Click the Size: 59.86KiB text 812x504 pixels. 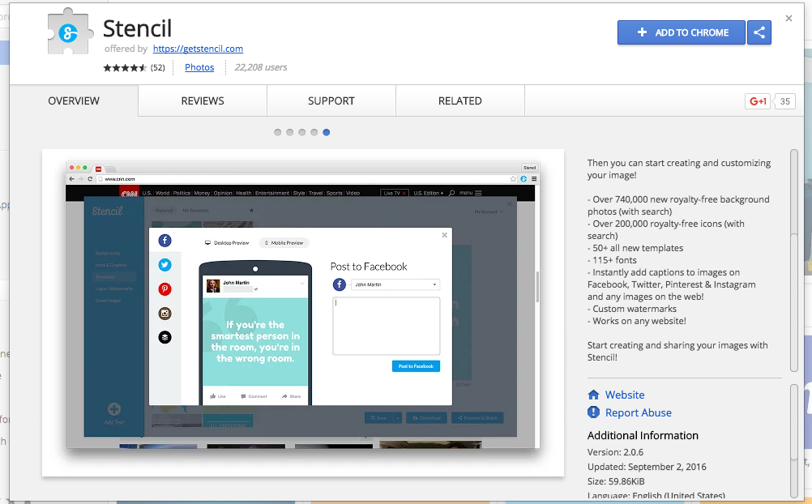click(616, 481)
